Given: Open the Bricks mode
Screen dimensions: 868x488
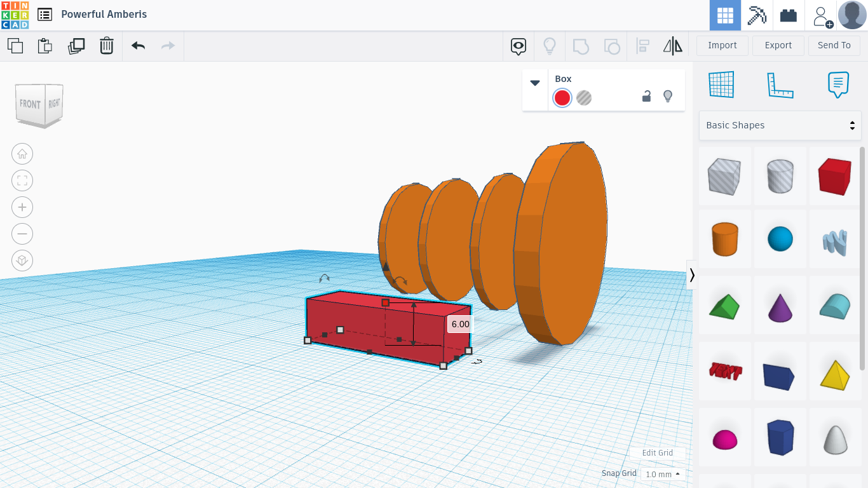Looking at the screenshot, I should [x=789, y=15].
